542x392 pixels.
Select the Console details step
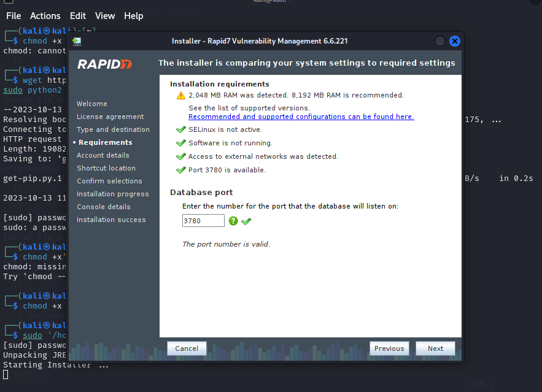[104, 207]
